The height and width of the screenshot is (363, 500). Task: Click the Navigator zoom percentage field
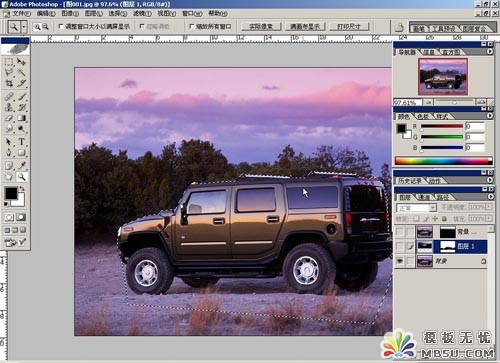point(407,103)
